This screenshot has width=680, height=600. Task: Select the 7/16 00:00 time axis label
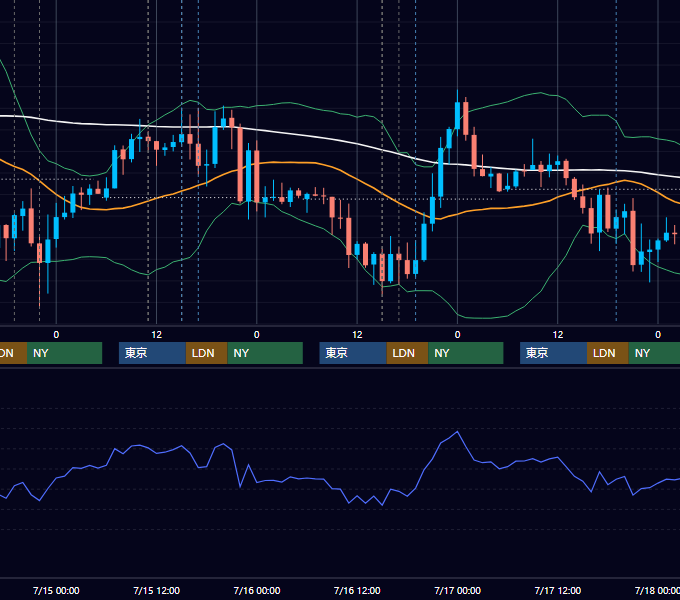pyautogui.click(x=257, y=590)
